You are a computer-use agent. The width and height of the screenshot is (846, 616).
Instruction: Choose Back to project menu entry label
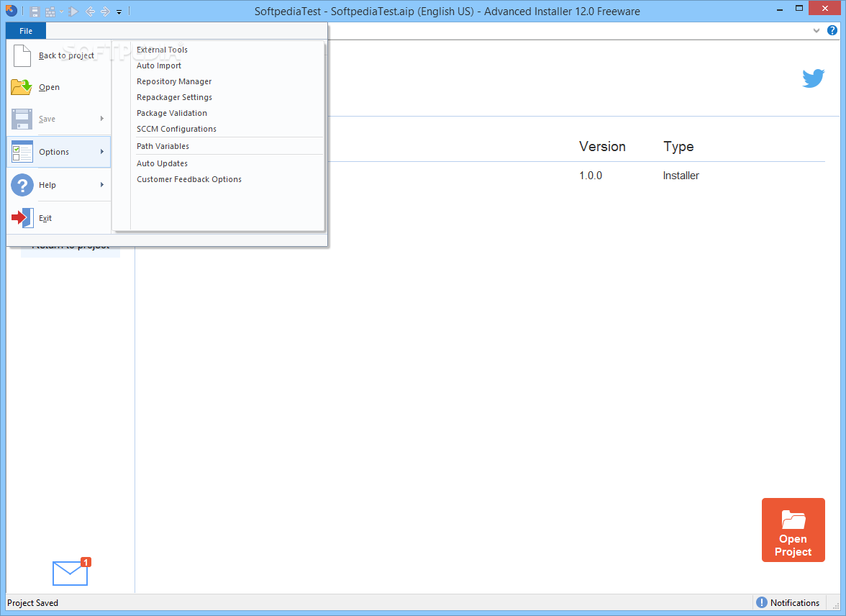coord(66,55)
